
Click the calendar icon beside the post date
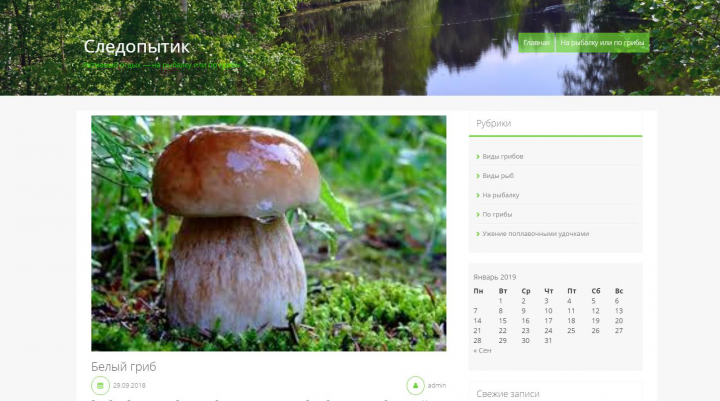coord(100,385)
